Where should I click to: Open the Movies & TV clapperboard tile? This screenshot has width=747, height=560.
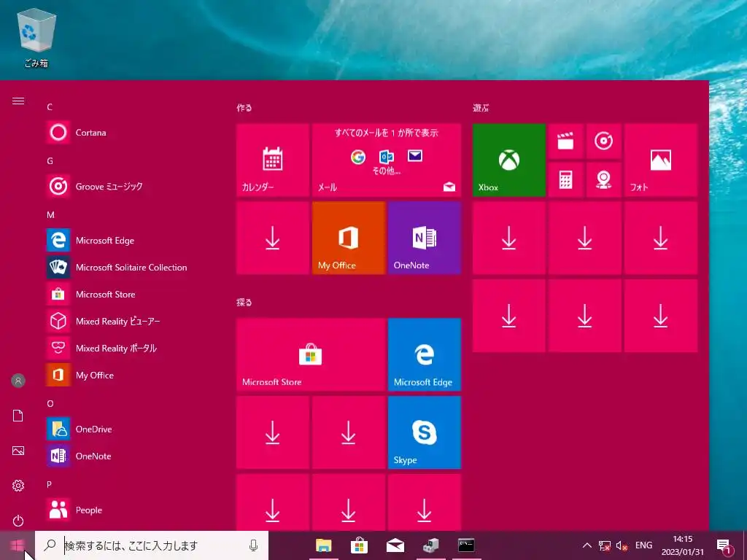point(565,141)
